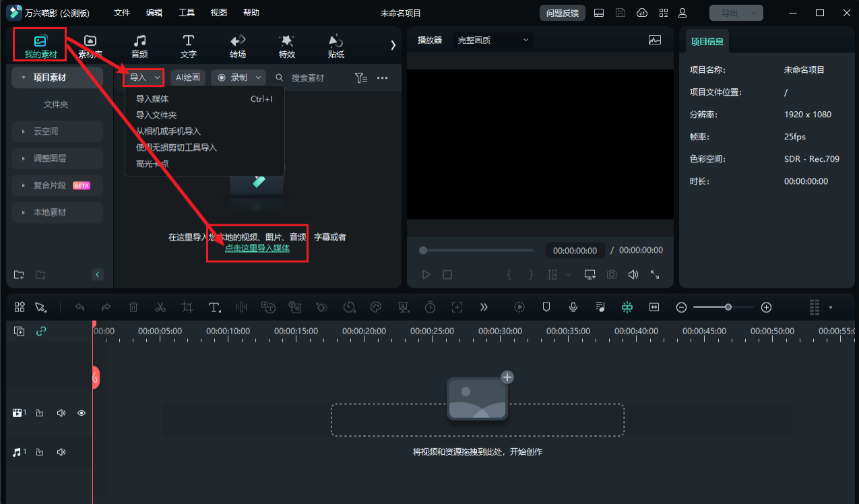Open the 音频 audio library tab
The width and height of the screenshot is (859, 504).
[x=139, y=46]
